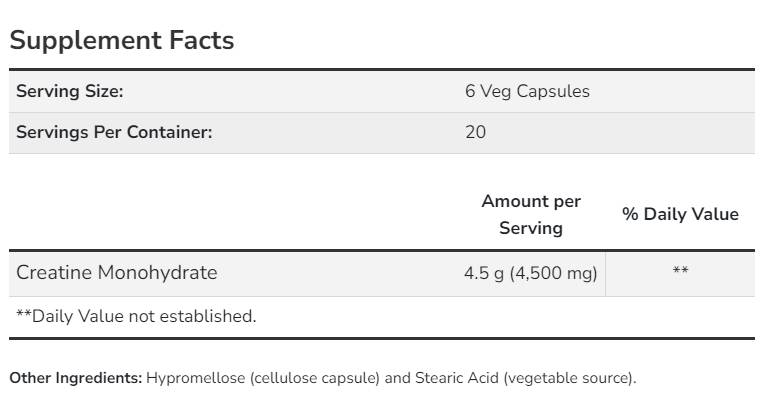The width and height of the screenshot is (765, 402).
Task: Click the Amount per Serving column header
Action: point(531,214)
